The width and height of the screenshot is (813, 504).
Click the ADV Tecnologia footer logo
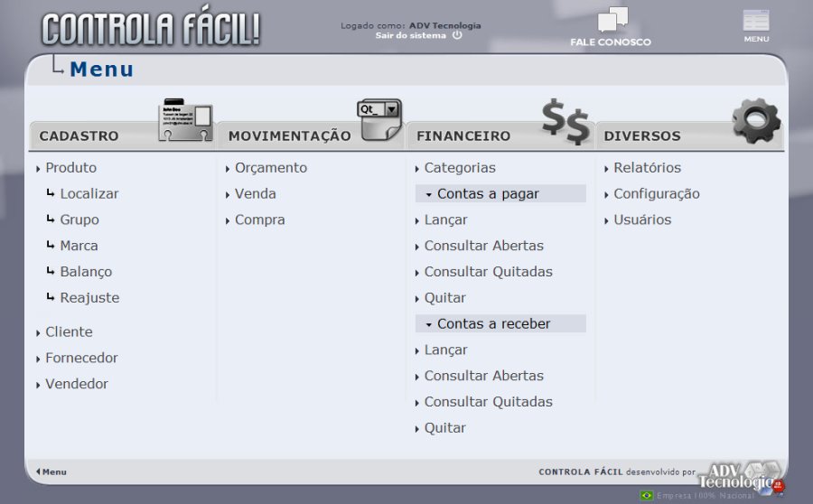741,476
